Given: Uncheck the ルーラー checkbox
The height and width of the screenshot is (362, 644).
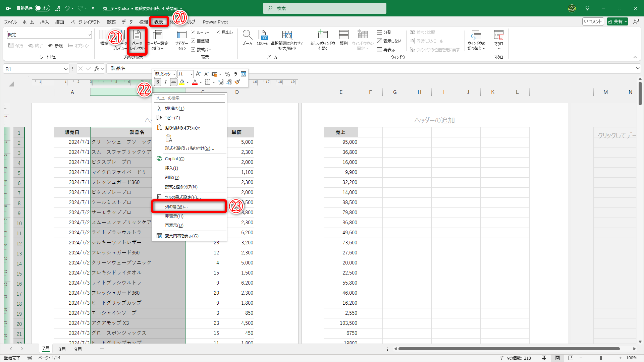Looking at the screenshot, I should (194, 32).
